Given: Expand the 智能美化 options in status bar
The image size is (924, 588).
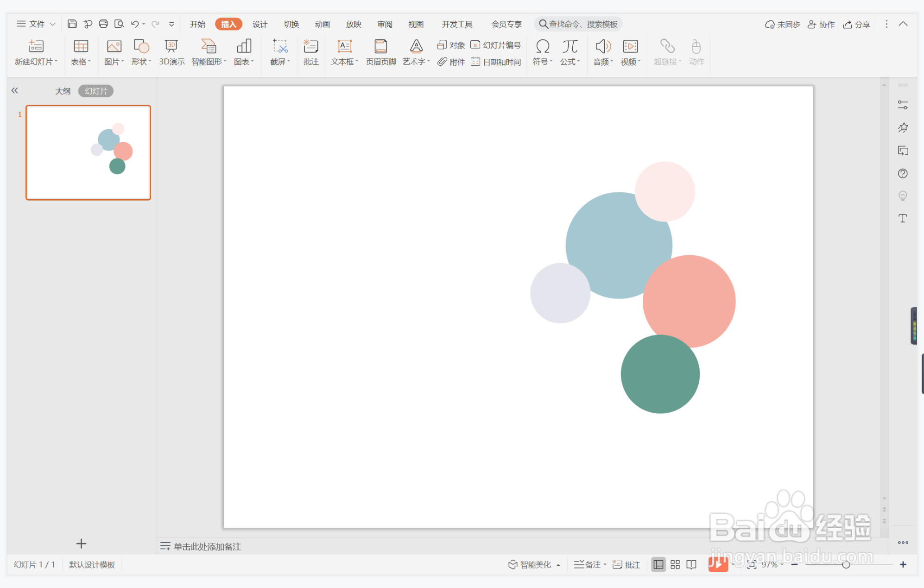Looking at the screenshot, I should pyautogui.click(x=558, y=565).
